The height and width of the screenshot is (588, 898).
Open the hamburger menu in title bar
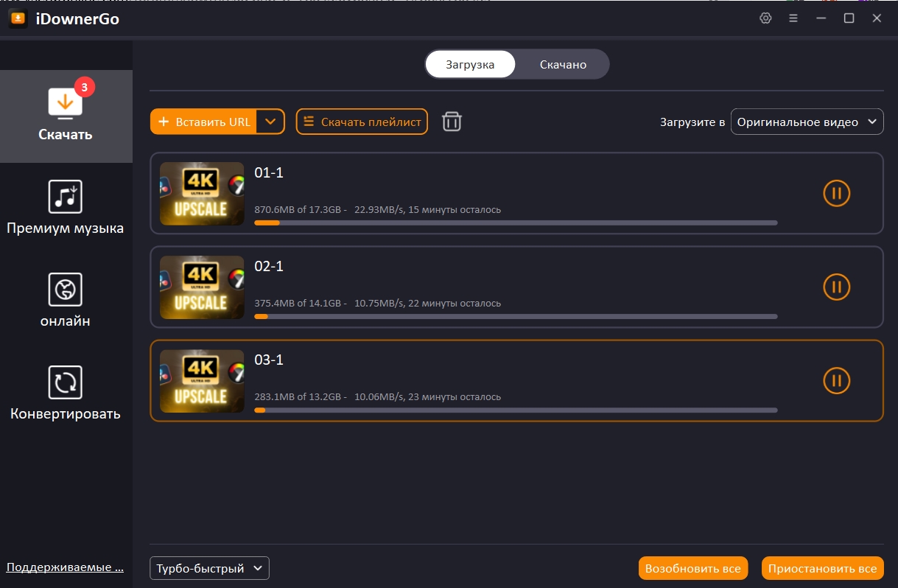(793, 18)
